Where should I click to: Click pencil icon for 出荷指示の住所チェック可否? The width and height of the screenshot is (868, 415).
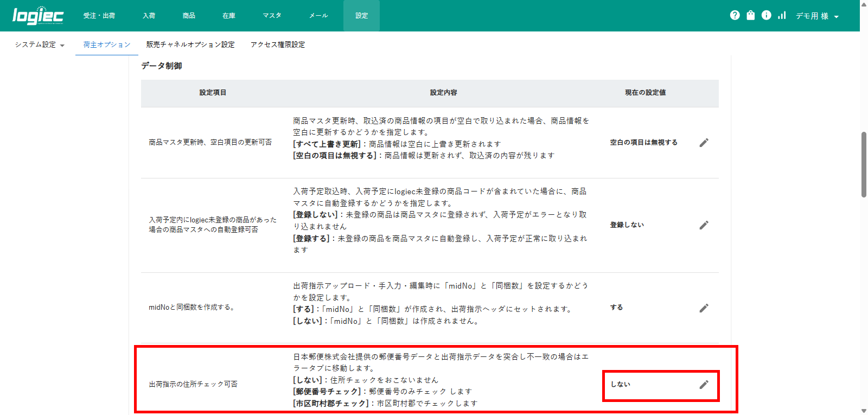(704, 385)
